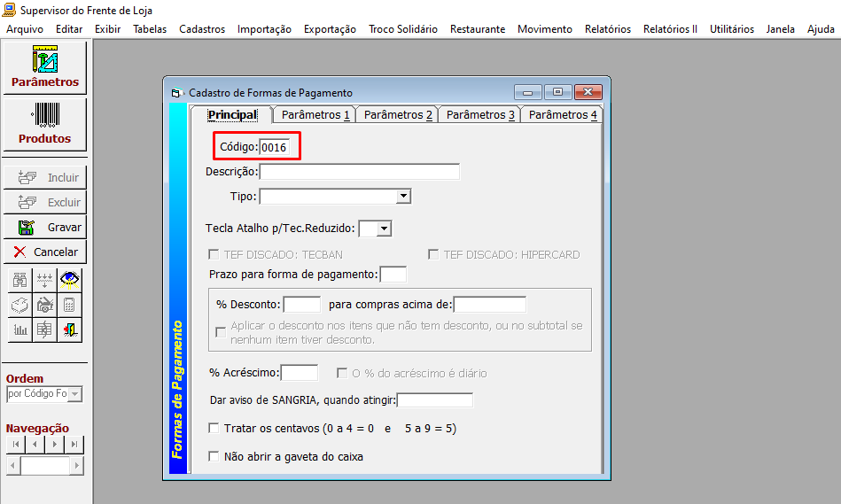Go to first record navigation arrow
The width and height of the screenshot is (841, 504).
[x=16, y=444]
